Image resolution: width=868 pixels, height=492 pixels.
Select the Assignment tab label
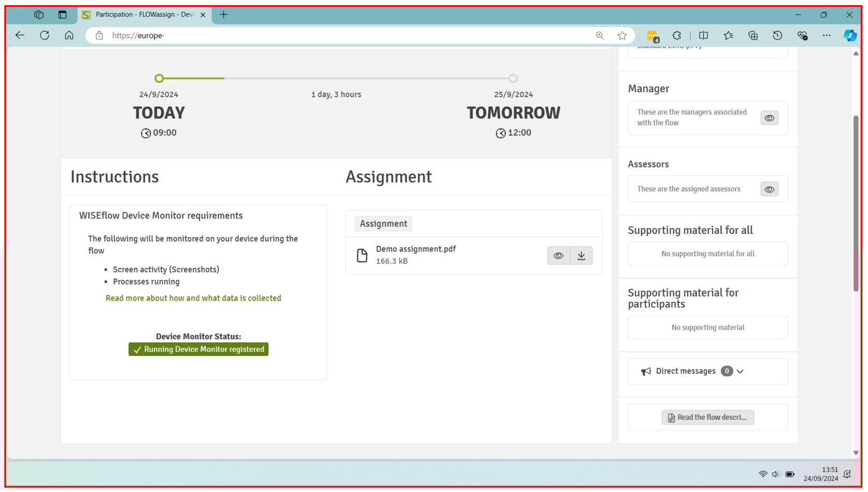pos(383,224)
